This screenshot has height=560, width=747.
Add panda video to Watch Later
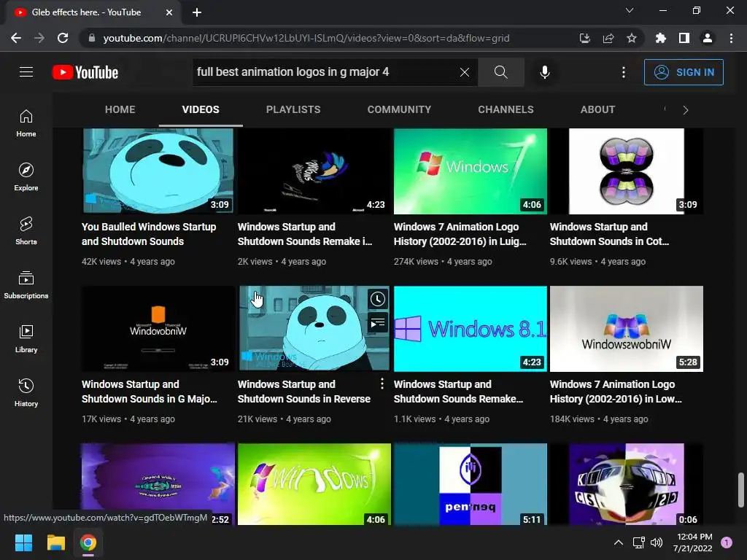click(x=378, y=299)
